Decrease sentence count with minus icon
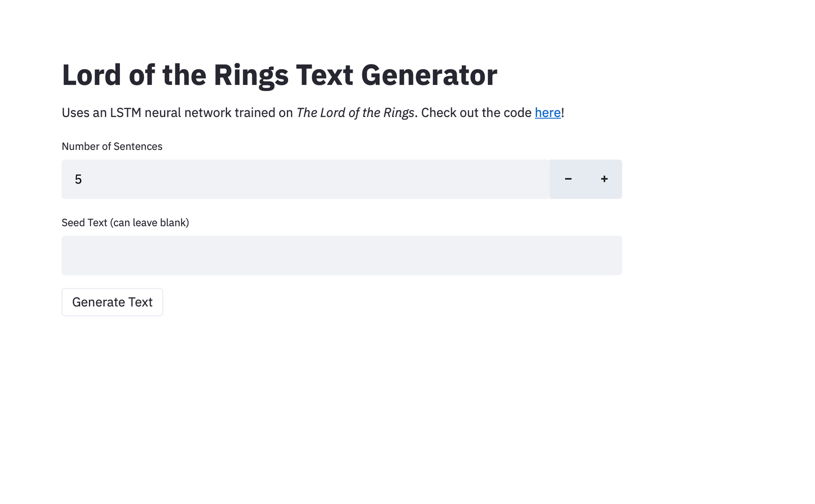Screen dimensions: 815x504 tap(568, 179)
